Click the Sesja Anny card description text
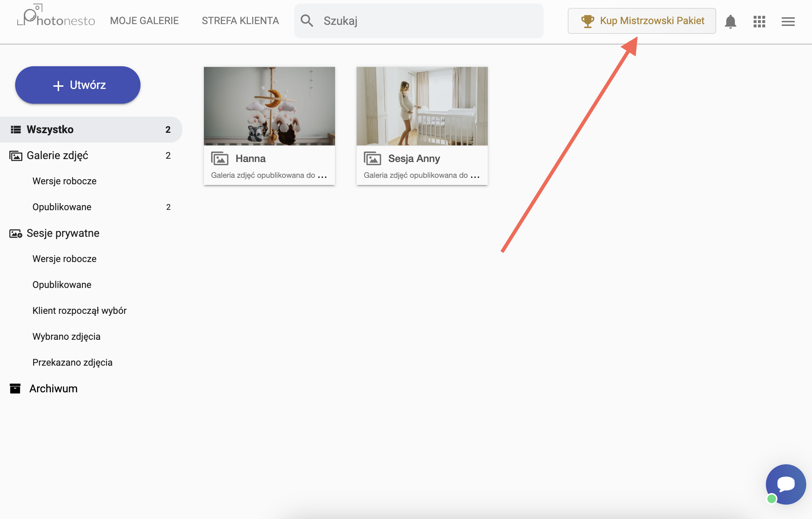 (421, 175)
